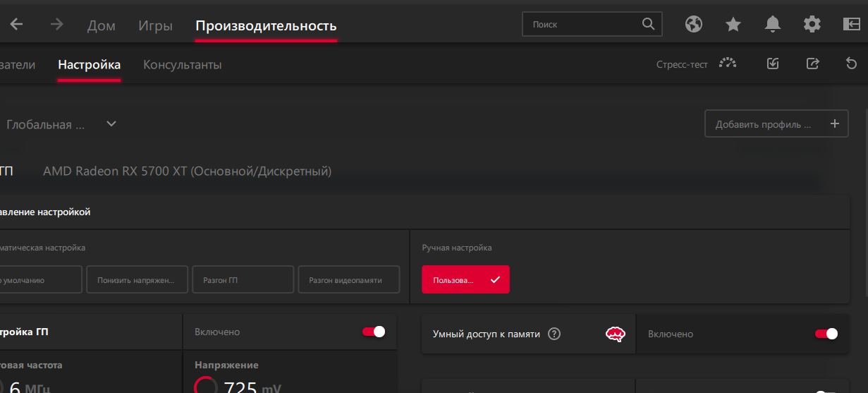Click the sidebar panel toggle icon
The height and width of the screenshot is (393, 868).
[x=851, y=24]
